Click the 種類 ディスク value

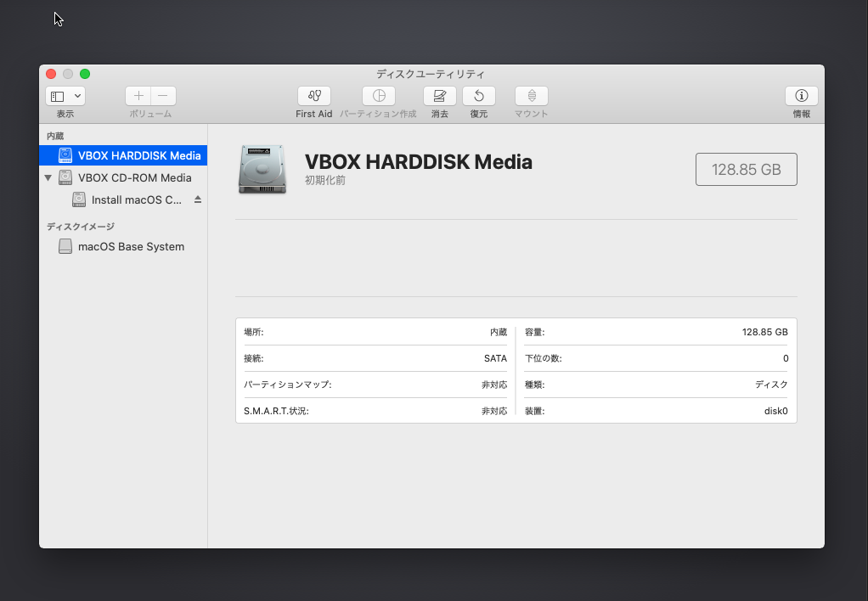point(771,385)
